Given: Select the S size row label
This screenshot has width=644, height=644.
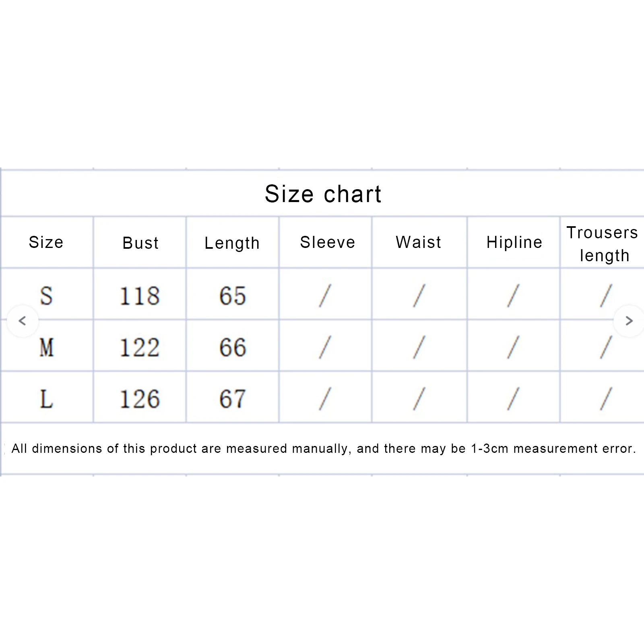Looking at the screenshot, I should coord(46,296).
